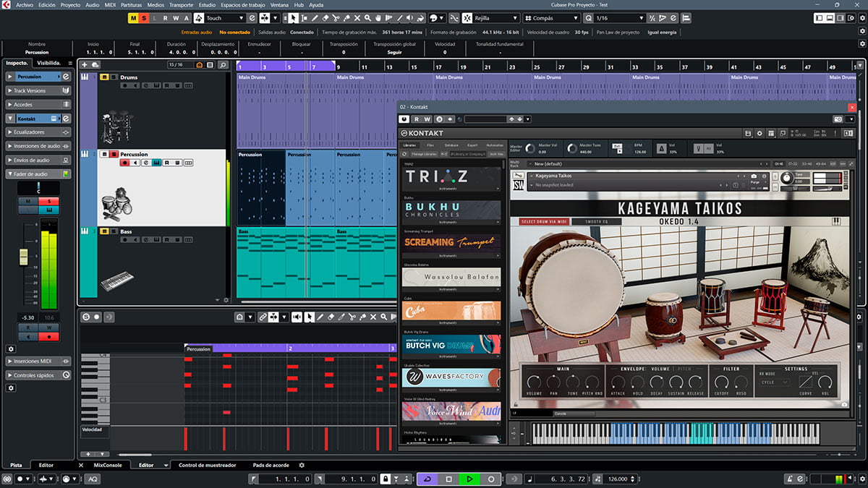Open Kontakt Files browser tab
Image resolution: width=868 pixels, height=488 pixels.
click(x=431, y=145)
